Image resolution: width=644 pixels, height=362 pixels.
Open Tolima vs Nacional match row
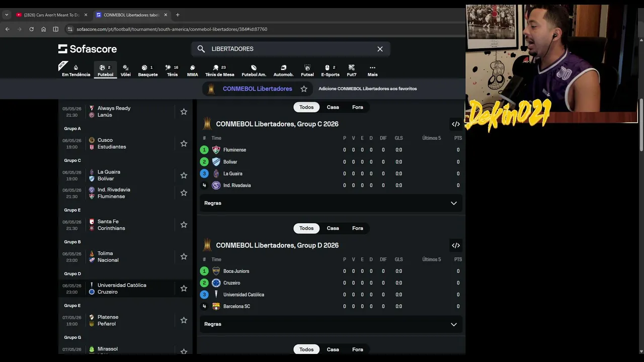(x=125, y=256)
